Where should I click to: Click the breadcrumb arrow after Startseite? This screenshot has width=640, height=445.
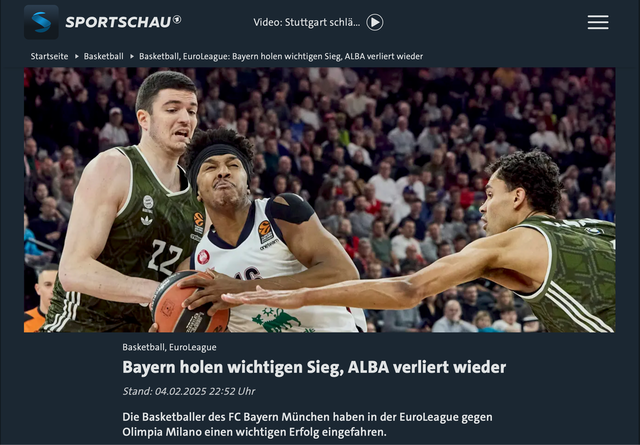point(76,56)
